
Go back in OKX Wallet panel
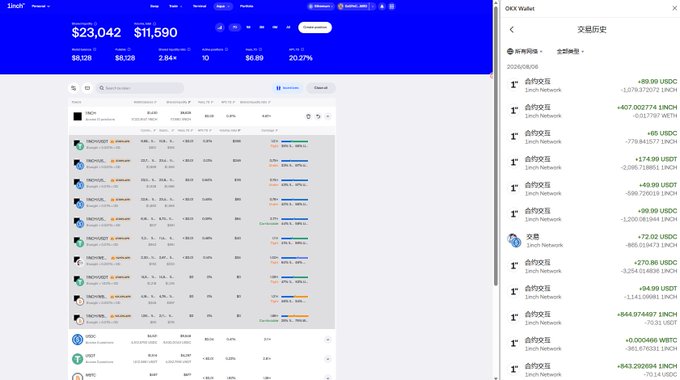(x=512, y=29)
